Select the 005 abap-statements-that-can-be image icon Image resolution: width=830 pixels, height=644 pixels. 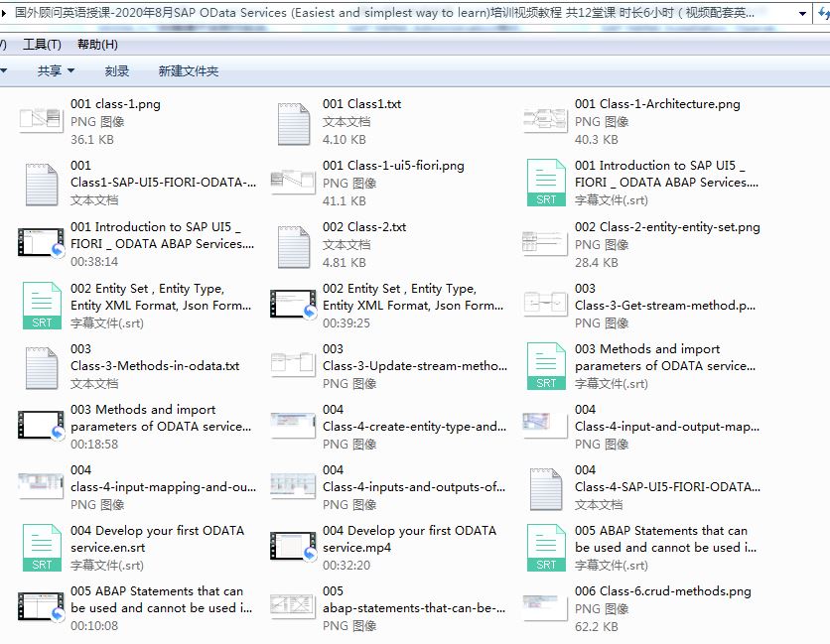tap(293, 606)
